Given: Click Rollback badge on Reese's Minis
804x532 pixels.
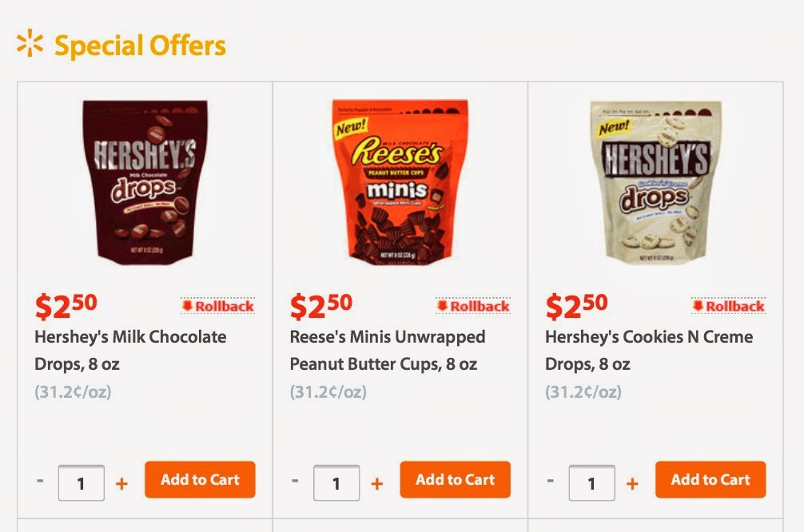Looking at the screenshot, I should coord(473,306).
